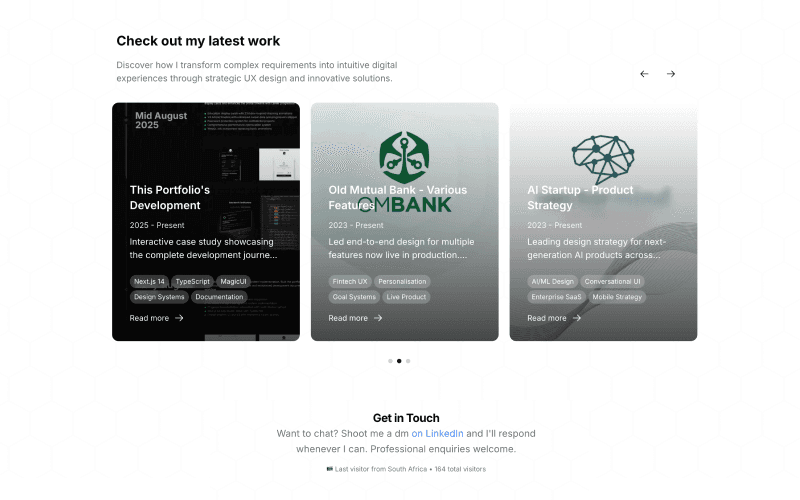Click the Documentation tag
Screen dimensions: 800x500
(x=219, y=297)
